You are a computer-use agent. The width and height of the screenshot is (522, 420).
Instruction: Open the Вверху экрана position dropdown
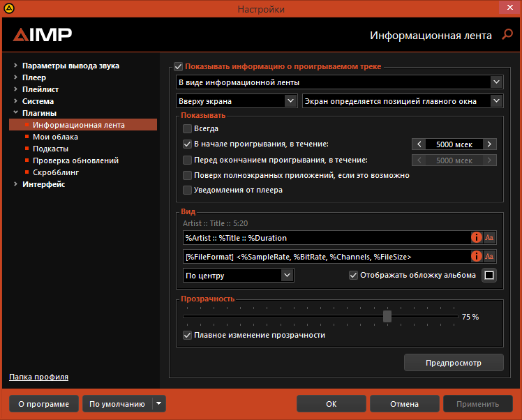237,101
